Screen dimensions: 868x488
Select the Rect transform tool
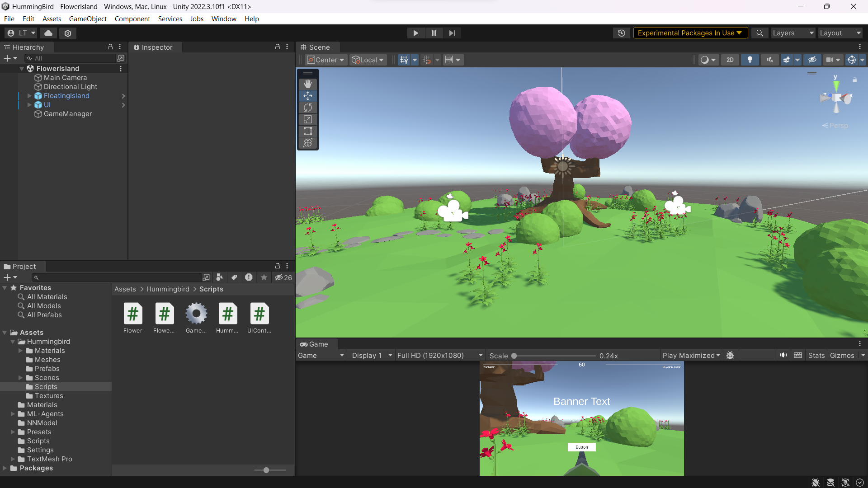click(308, 131)
